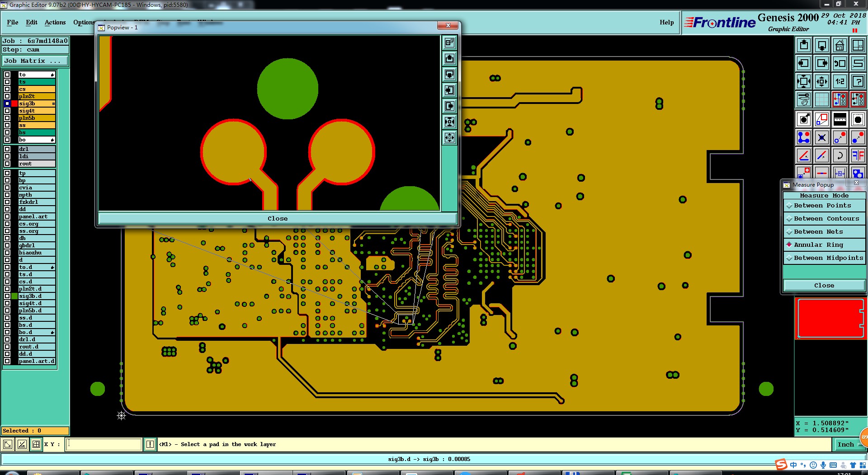This screenshot has height=475, width=868.
Task: Select the rotate arrow tool
Action: [840, 155]
